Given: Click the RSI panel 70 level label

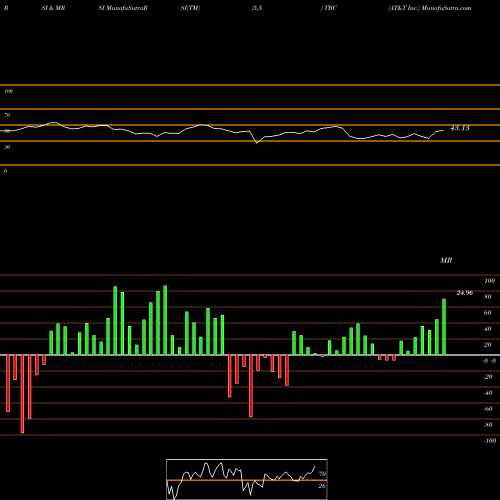Looking at the screenshot, I should click(7, 115).
